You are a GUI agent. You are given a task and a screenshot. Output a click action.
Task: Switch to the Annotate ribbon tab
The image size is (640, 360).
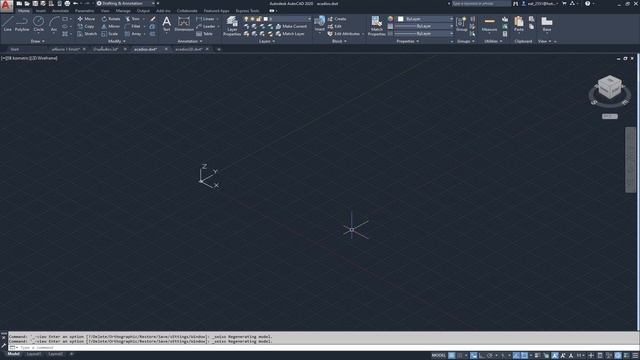60,11
